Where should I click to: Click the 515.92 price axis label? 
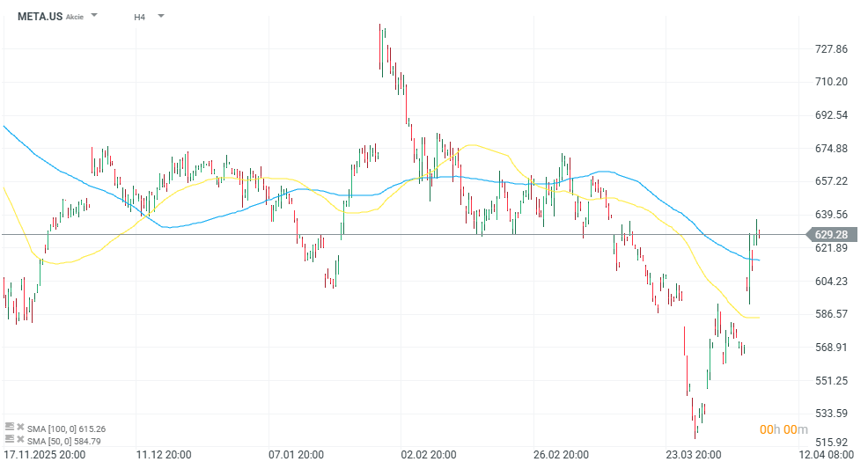point(831,442)
